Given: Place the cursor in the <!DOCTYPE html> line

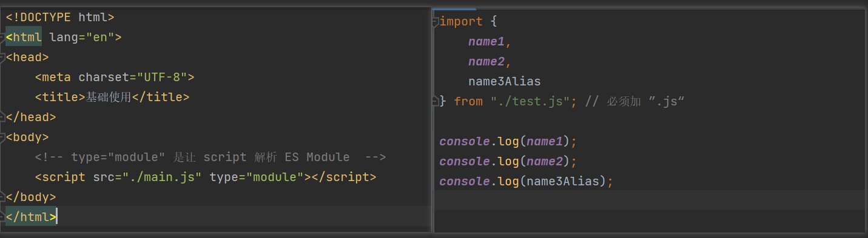Looking at the screenshot, I should pyautogui.click(x=60, y=18).
